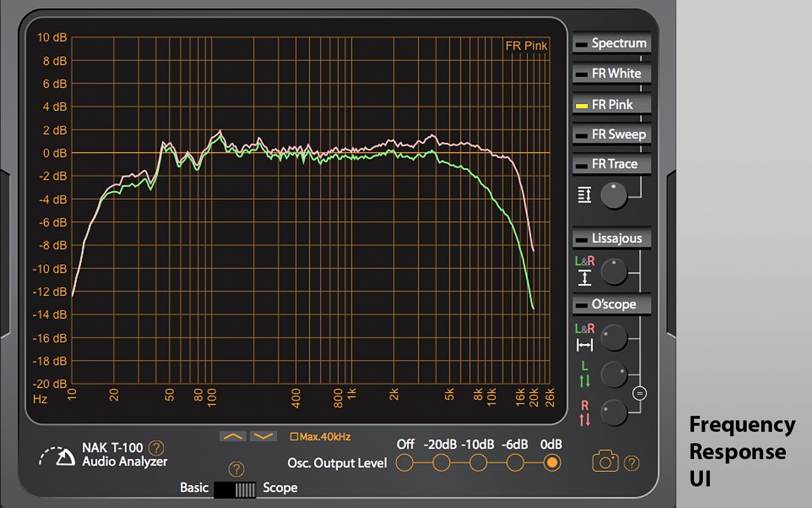Open help next to the camera icon
812x508 pixels.
tap(632, 463)
